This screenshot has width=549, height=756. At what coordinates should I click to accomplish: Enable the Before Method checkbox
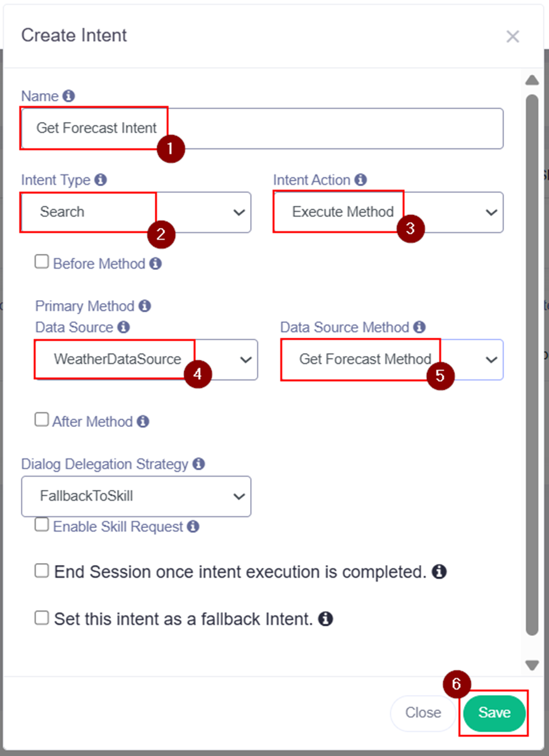coord(42,262)
